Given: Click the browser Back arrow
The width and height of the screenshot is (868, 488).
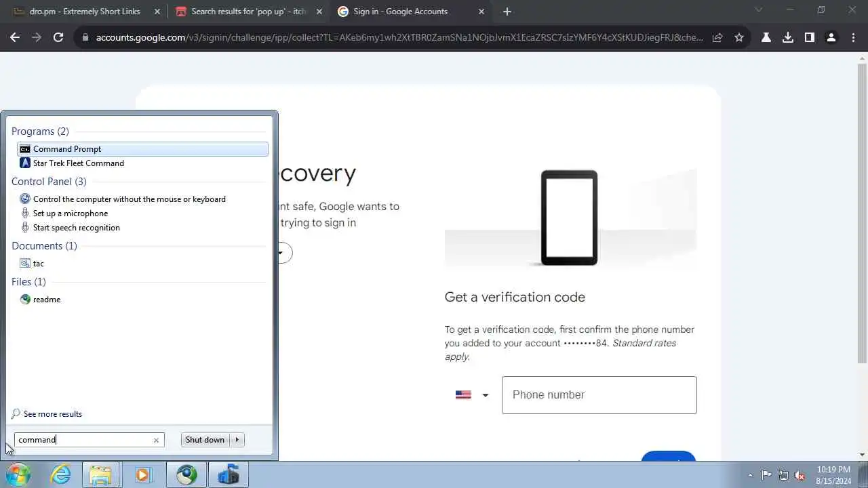Looking at the screenshot, I should (15, 38).
